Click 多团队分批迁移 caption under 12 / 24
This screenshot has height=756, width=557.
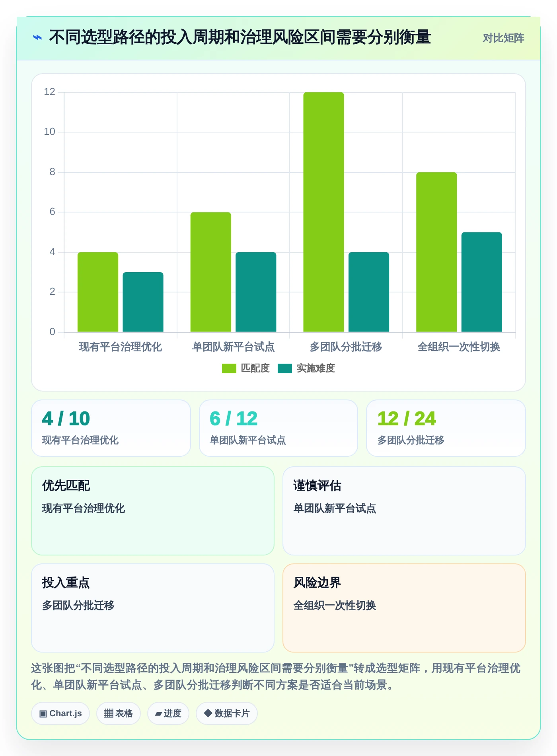(x=411, y=440)
